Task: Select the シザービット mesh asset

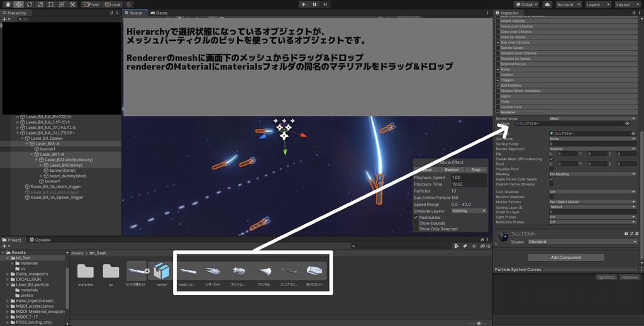Action: pos(213,274)
